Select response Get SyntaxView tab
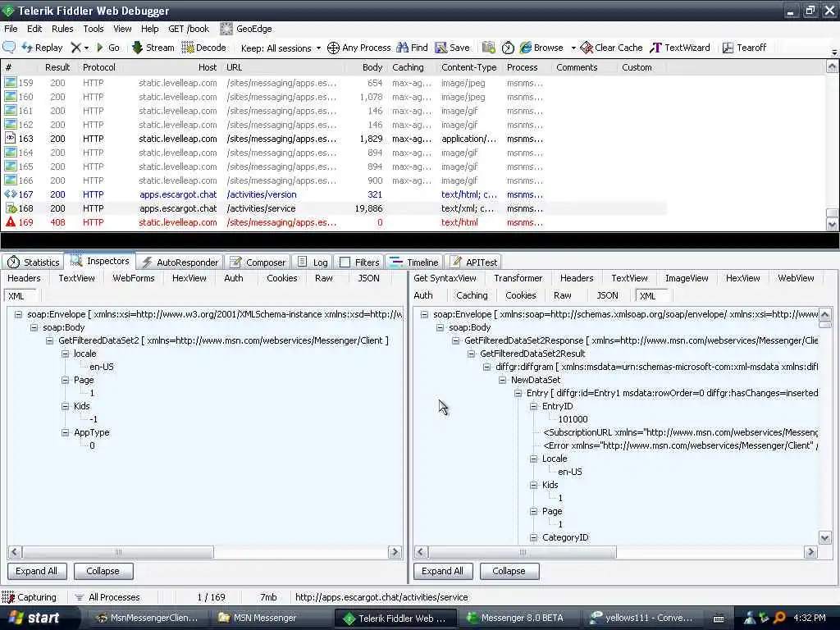The image size is (840, 630). click(445, 278)
